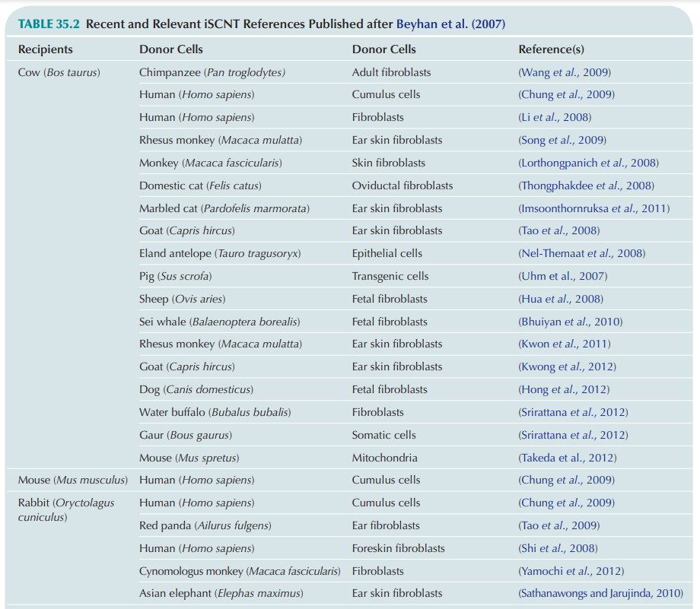Open the Wang et al., 2009 reference
This screenshot has height=609, width=700.
[565, 73]
